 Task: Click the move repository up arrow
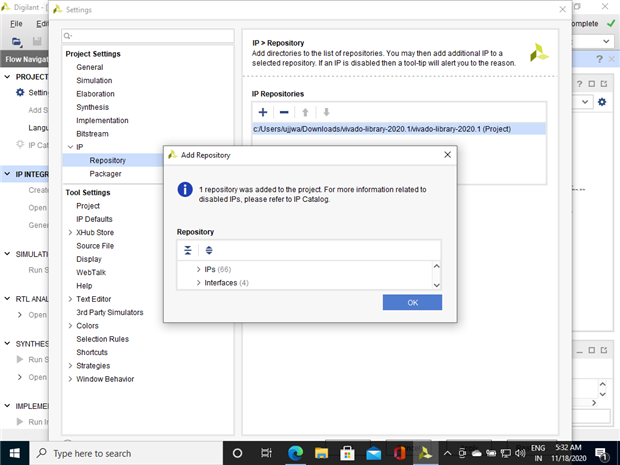click(305, 112)
